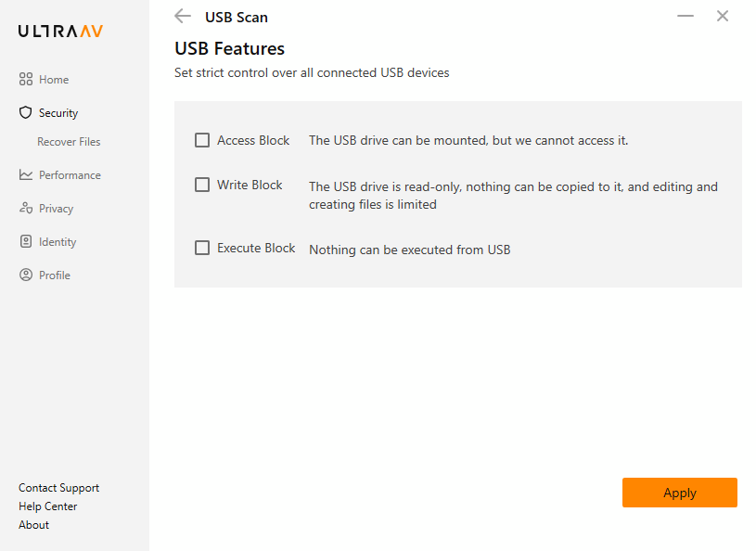The image size is (756, 551).
Task: Click the Home grid icon
Action: click(26, 79)
